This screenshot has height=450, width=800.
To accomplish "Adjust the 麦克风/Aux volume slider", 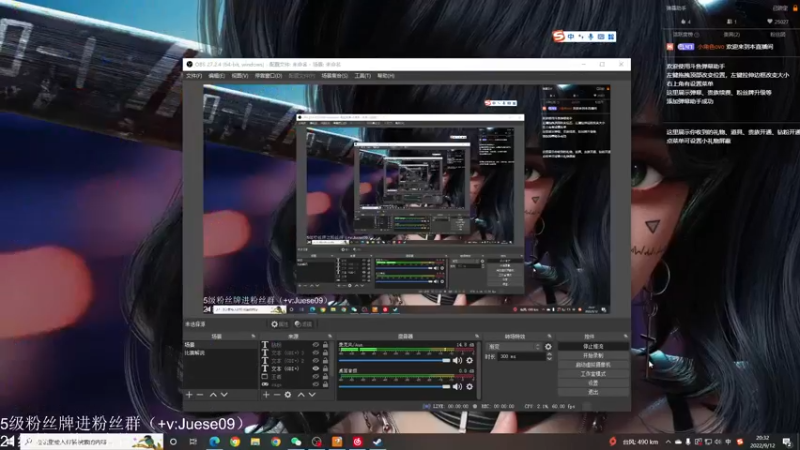I will pos(394,360).
